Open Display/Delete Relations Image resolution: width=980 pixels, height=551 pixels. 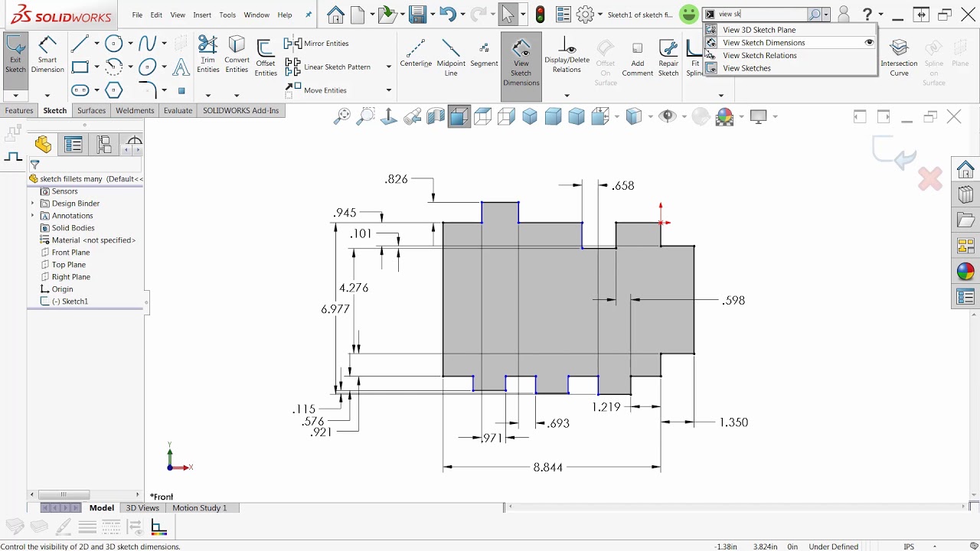[567, 55]
